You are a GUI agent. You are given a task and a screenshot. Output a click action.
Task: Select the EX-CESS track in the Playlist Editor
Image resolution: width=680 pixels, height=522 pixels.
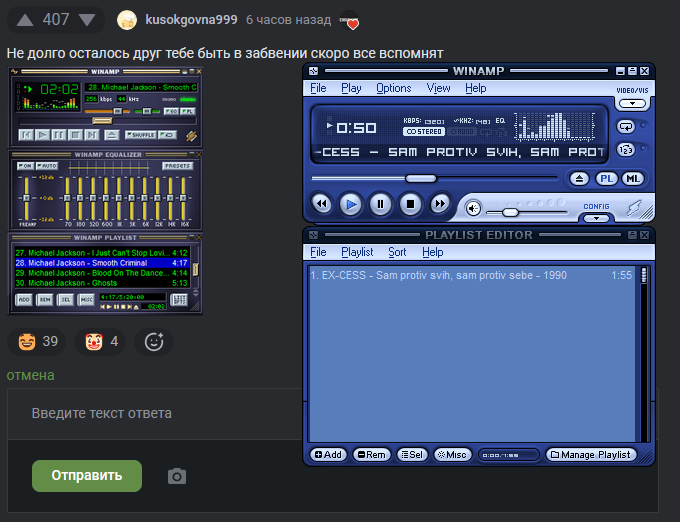tap(471, 275)
